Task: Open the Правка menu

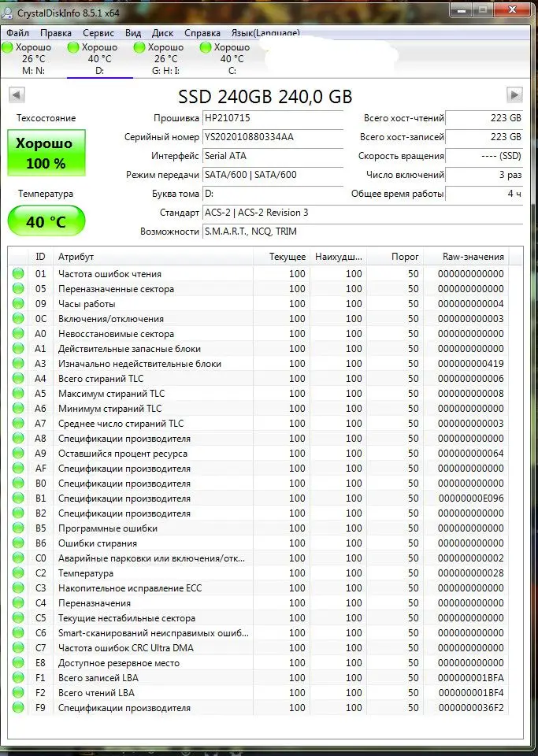Action: coord(55,33)
